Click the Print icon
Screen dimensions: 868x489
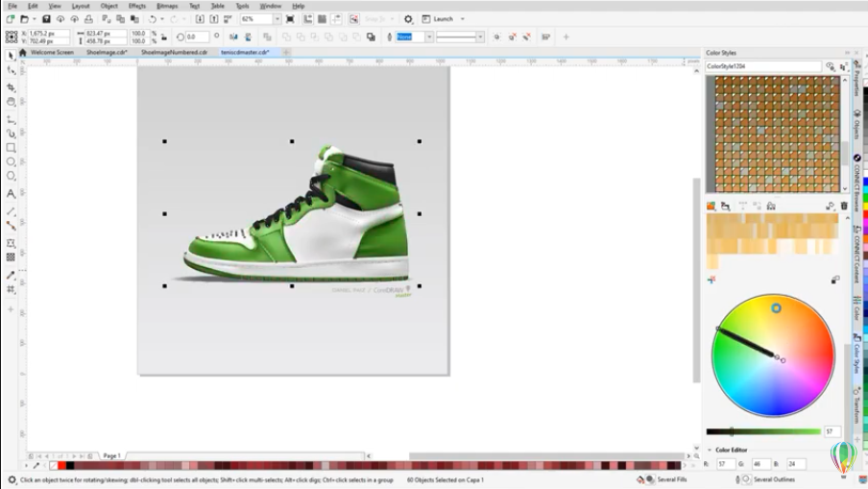[88, 19]
